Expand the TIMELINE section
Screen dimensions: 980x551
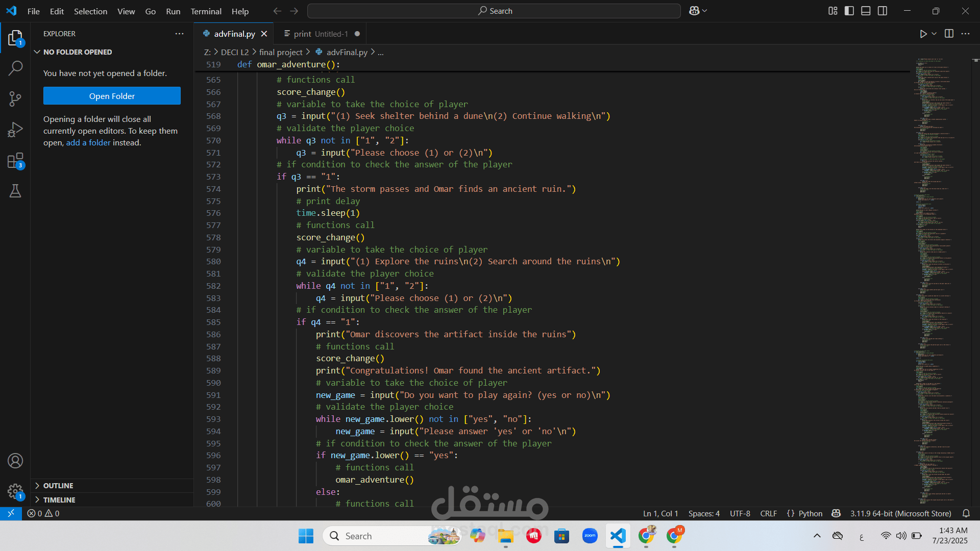[59, 500]
